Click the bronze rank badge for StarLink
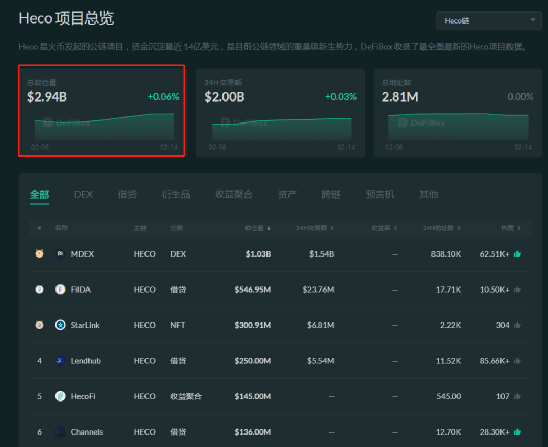 coord(39,325)
